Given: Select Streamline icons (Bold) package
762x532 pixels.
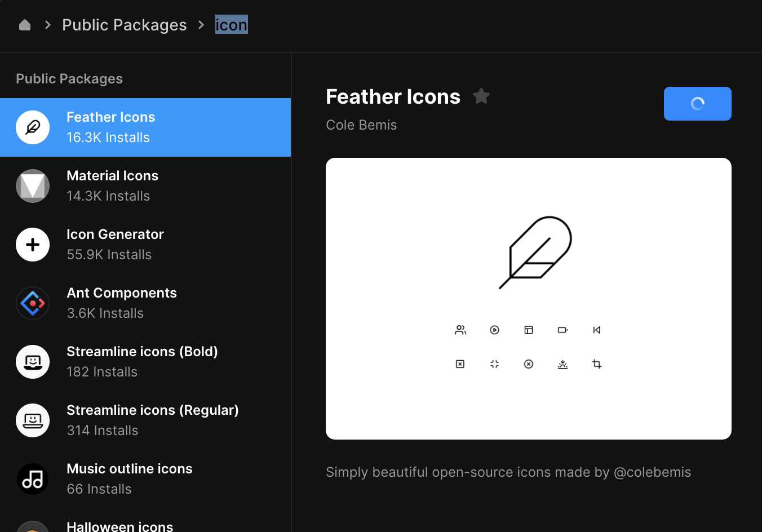Looking at the screenshot, I should (x=145, y=362).
